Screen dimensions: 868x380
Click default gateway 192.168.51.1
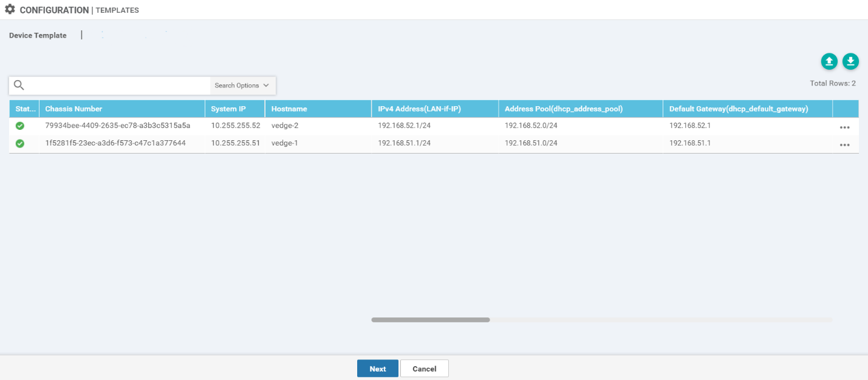(x=690, y=143)
